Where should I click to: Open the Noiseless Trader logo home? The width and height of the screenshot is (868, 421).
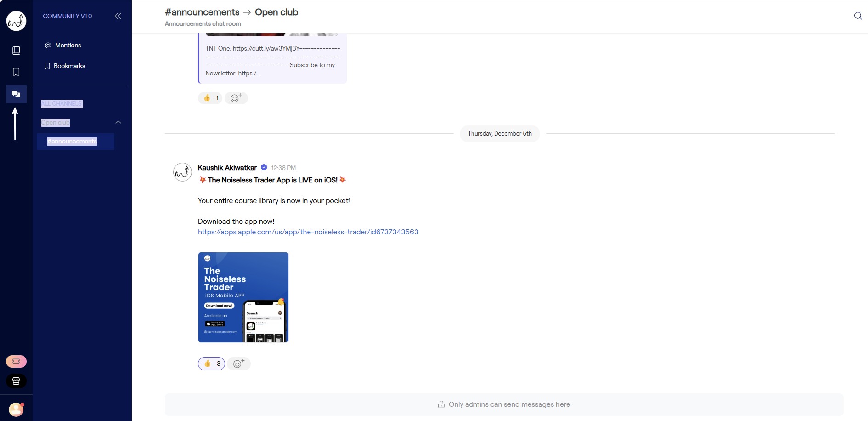tap(16, 21)
